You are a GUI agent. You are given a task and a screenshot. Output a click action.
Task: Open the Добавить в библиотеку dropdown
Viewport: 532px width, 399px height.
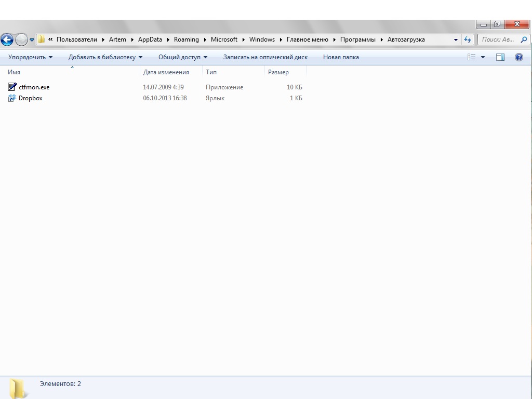tap(105, 57)
